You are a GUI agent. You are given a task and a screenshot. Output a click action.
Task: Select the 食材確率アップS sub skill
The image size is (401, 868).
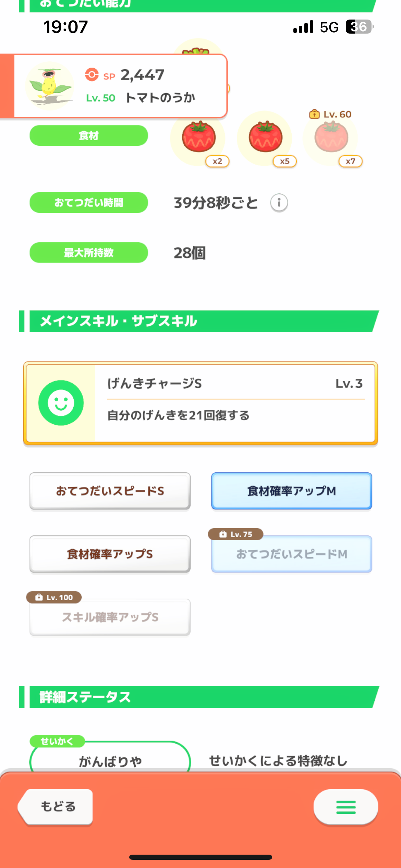[x=110, y=554]
